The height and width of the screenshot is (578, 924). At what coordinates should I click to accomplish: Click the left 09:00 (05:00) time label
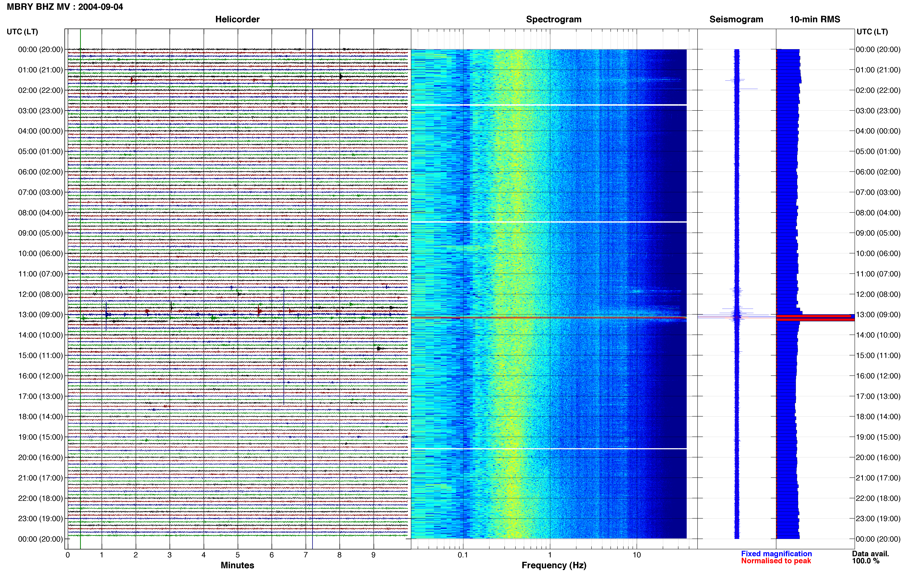click(41, 233)
